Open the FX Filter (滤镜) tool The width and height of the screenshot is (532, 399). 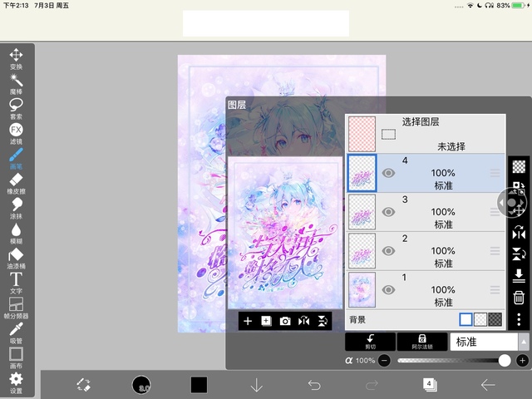(x=16, y=133)
